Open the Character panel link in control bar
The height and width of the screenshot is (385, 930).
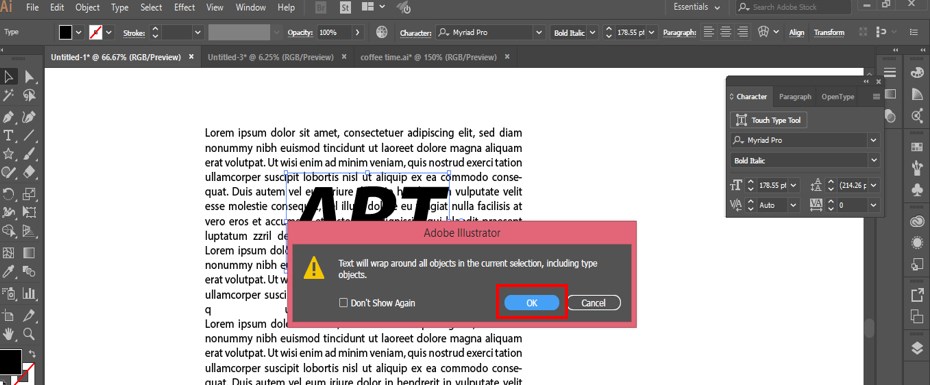pyautogui.click(x=415, y=33)
